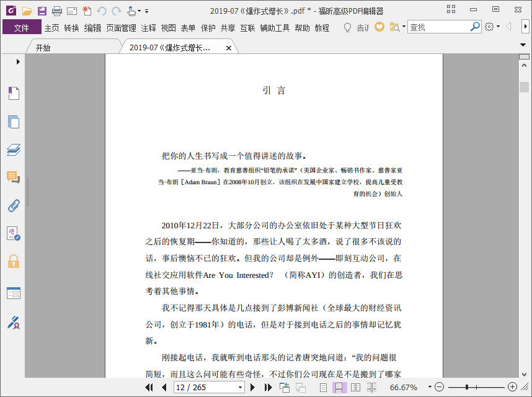
Task: Zoom in with the plus button
Action: coord(512,387)
